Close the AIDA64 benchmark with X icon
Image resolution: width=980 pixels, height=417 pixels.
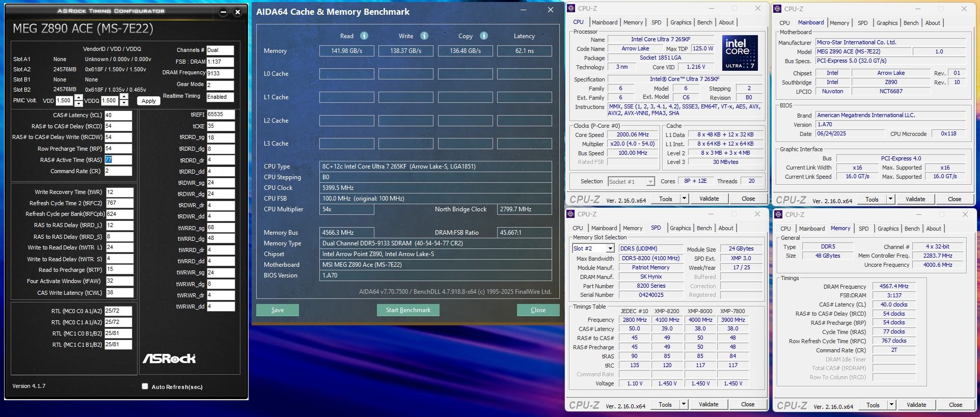pos(550,10)
